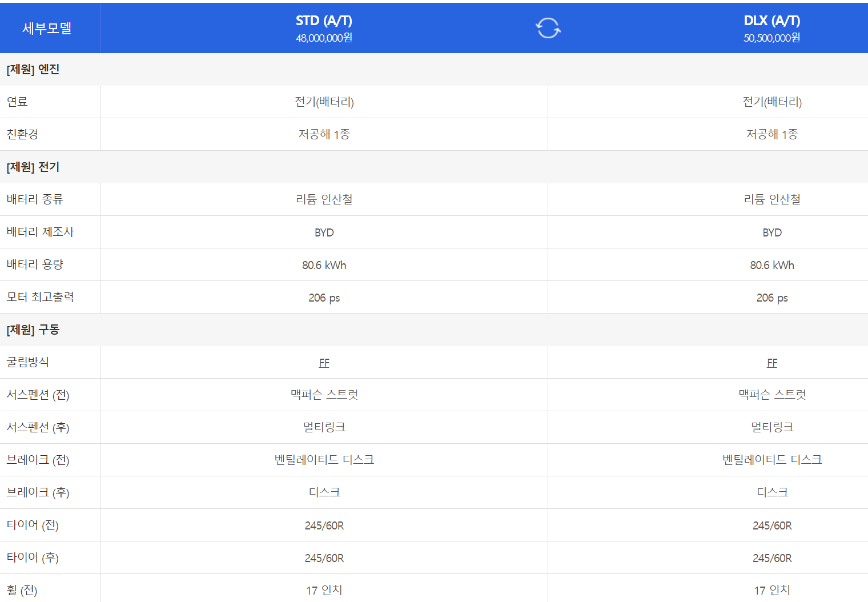Screen dimensions: 868x602
Task: Click the 배터리 용량 row label
Action: 35,264
